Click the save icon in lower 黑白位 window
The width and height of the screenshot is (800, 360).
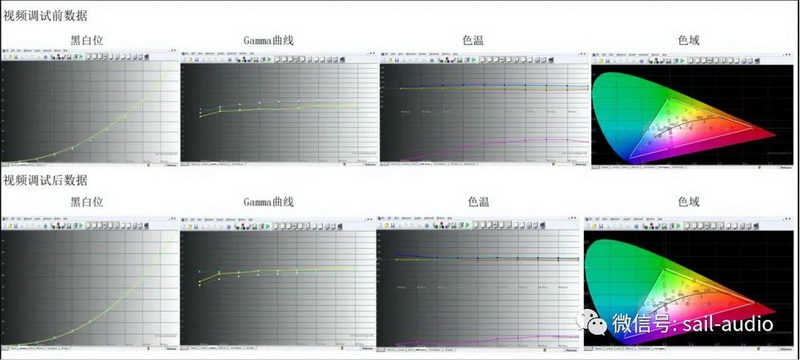tap(16, 225)
